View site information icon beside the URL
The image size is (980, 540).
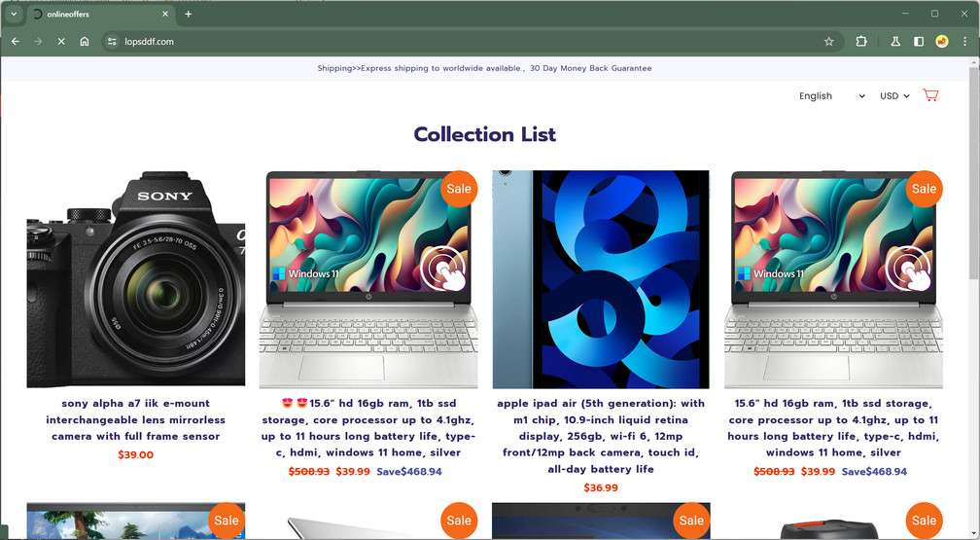pyautogui.click(x=111, y=41)
